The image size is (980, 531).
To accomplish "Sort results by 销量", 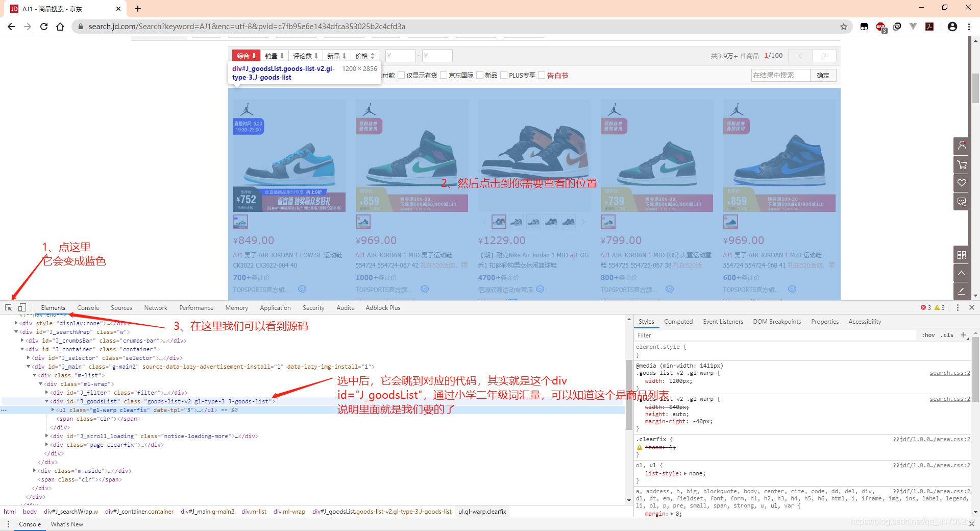I will coord(275,56).
